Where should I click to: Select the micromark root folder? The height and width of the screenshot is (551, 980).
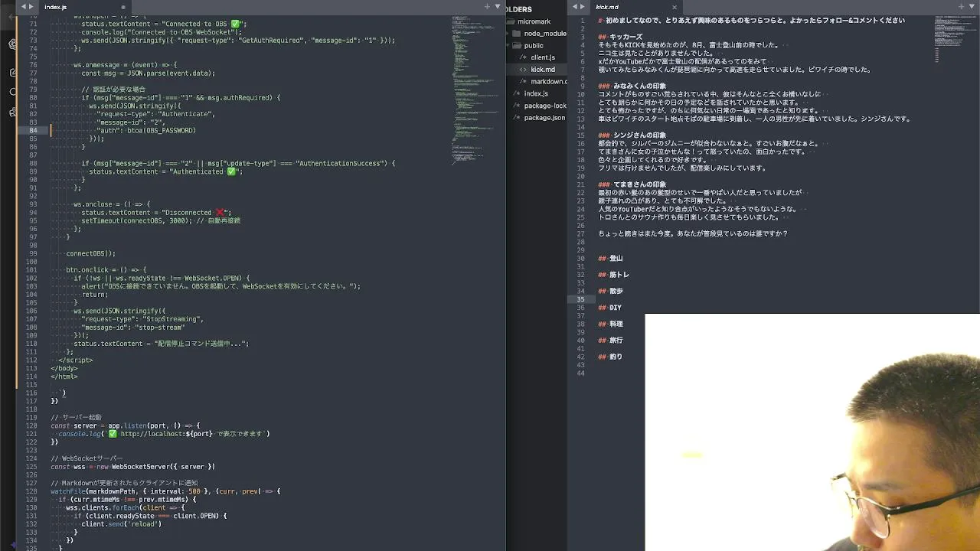[x=534, y=21]
